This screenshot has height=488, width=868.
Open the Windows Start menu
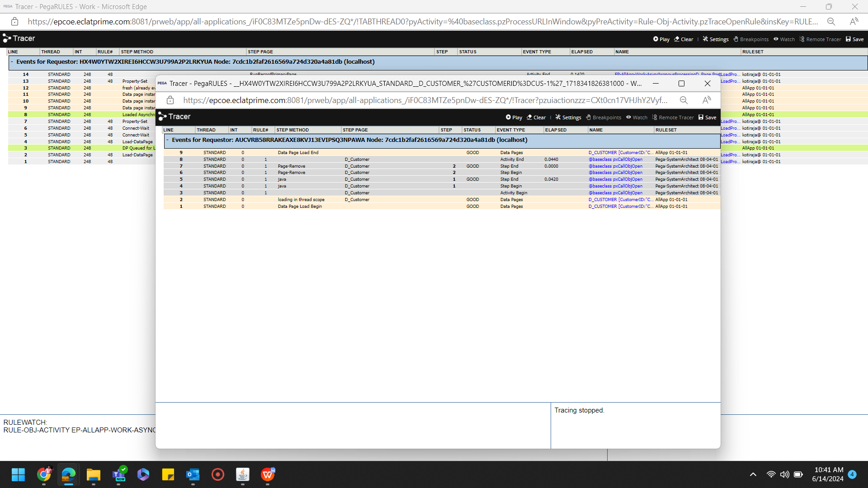click(18, 475)
